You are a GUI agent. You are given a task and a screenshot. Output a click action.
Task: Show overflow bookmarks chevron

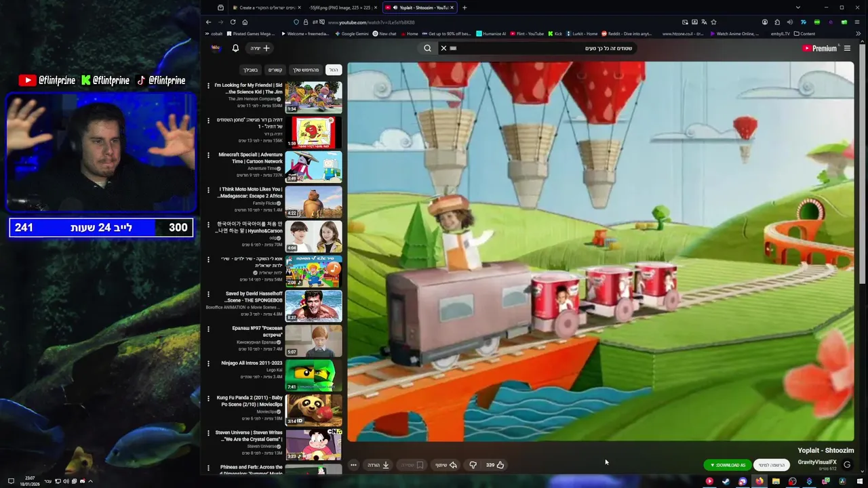click(x=858, y=33)
